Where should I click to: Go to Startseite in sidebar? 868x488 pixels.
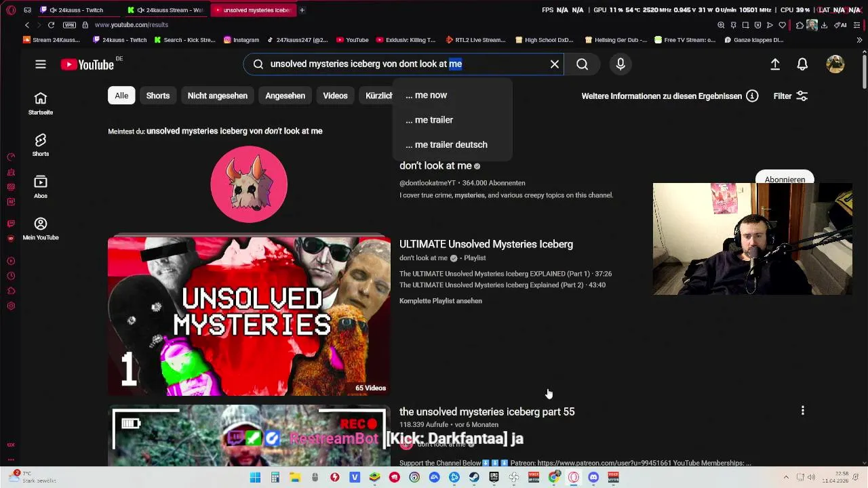click(x=41, y=103)
